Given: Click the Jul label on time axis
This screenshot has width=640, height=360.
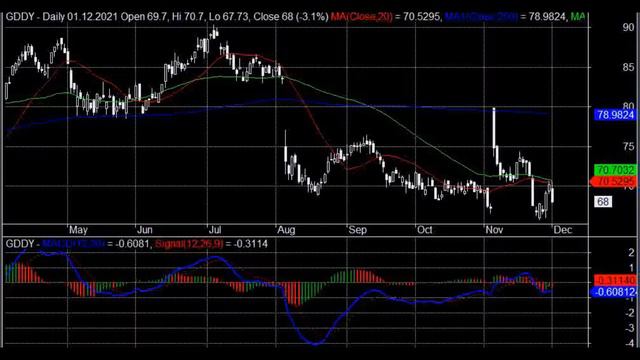Looking at the screenshot, I should pyautogui.click(x=215, y=230).
